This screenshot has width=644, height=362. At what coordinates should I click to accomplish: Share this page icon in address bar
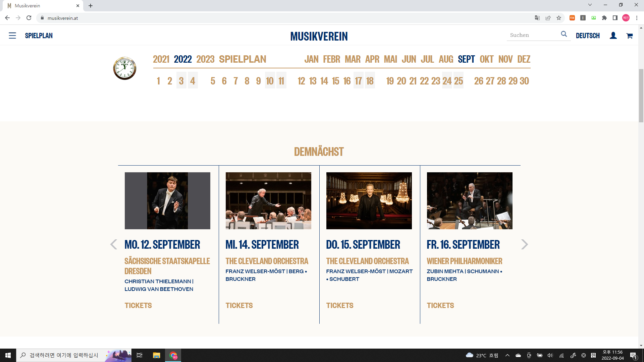point(548,18)
